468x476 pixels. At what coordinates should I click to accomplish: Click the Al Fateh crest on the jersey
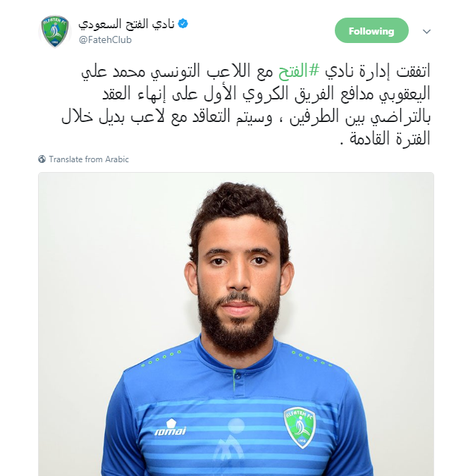point(300,427)
